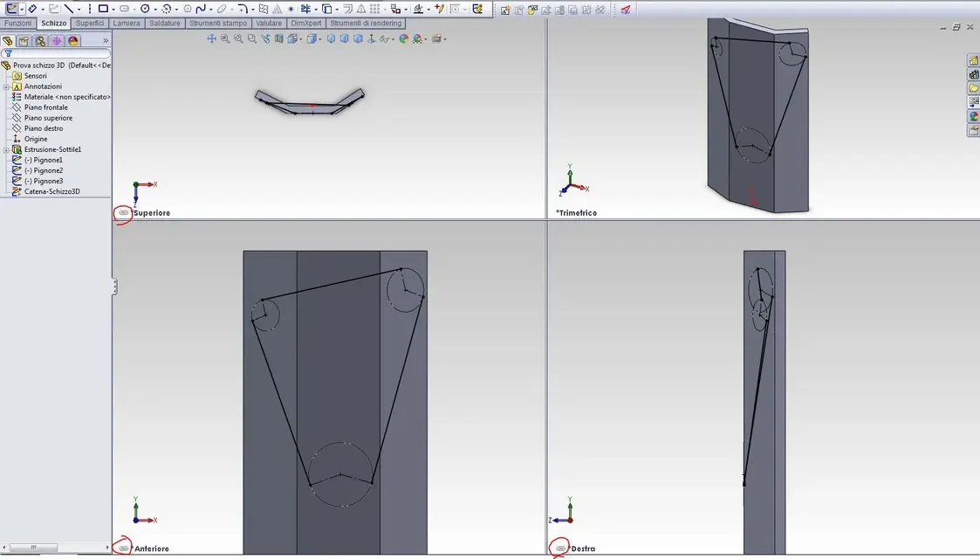Image resolution: width=980 pixels, height=559 pixels.
Task: Open the Sketch tool dropdown arrow
Action: point(21,10)
